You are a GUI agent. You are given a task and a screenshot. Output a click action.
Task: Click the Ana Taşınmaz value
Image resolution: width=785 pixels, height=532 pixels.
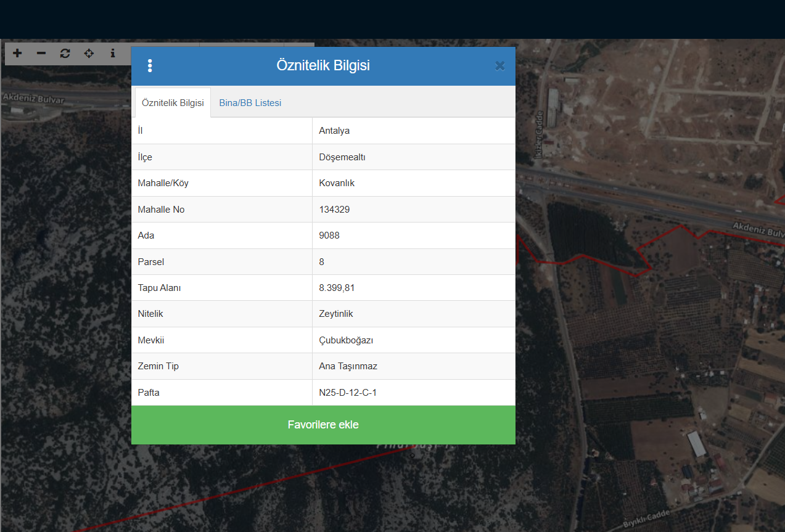pos(348,366)
